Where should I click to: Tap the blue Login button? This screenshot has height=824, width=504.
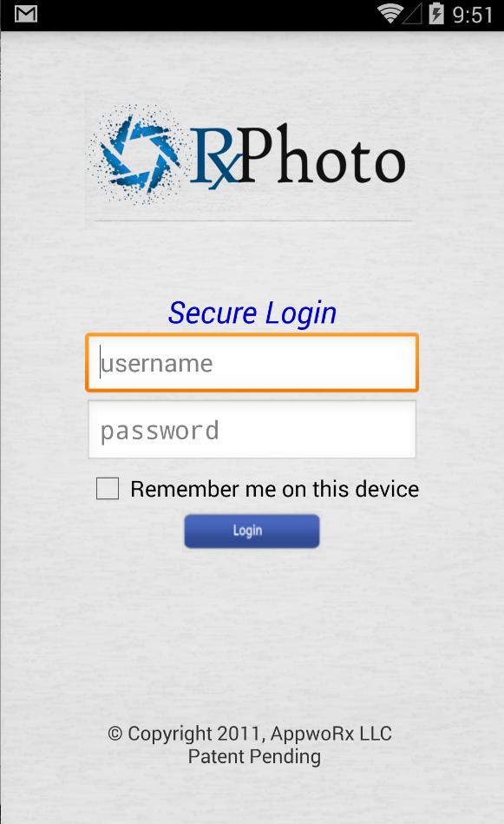[252, 531]
